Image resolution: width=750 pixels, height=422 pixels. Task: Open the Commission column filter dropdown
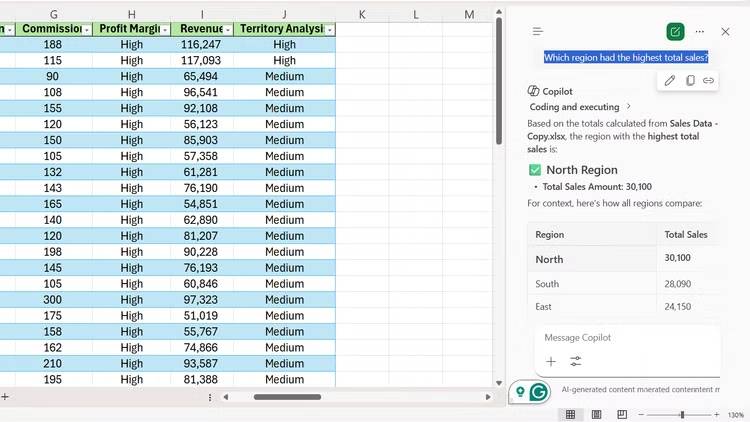87,30
